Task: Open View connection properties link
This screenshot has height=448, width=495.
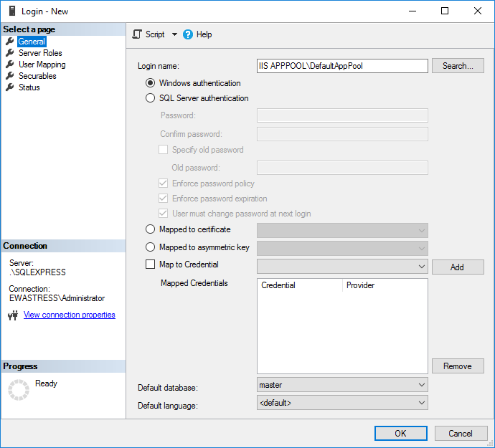Action: pos(69,315)
